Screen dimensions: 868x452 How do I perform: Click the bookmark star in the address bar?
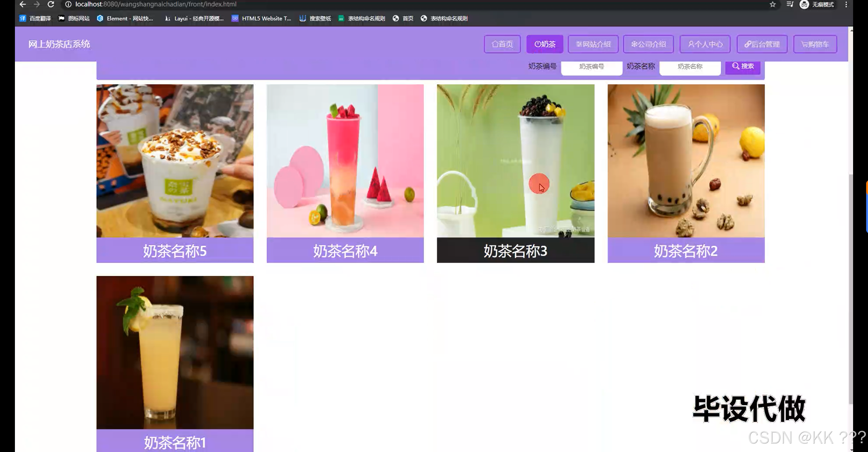coord(773,4)
